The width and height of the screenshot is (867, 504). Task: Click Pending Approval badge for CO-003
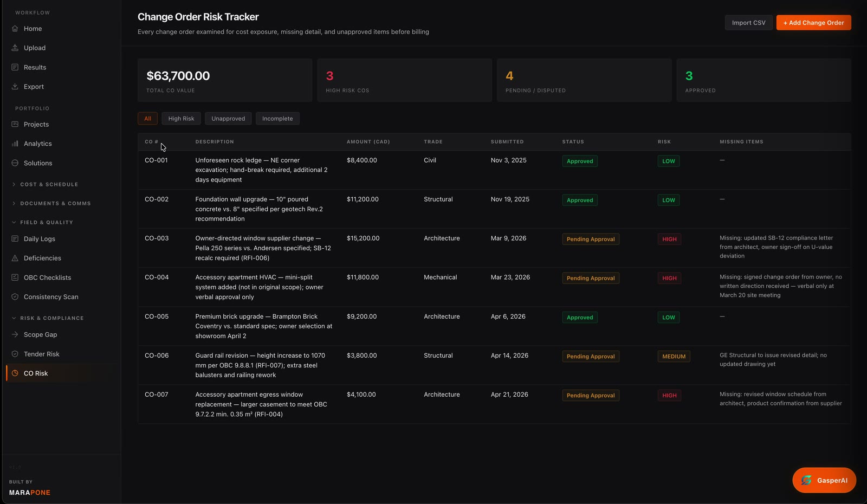click(591, 239)
